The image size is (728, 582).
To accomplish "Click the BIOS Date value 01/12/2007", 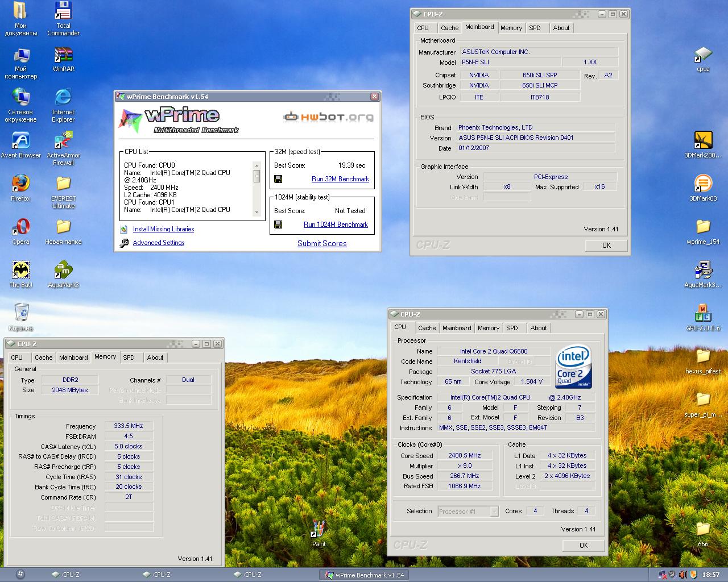I will pos(536,148).
